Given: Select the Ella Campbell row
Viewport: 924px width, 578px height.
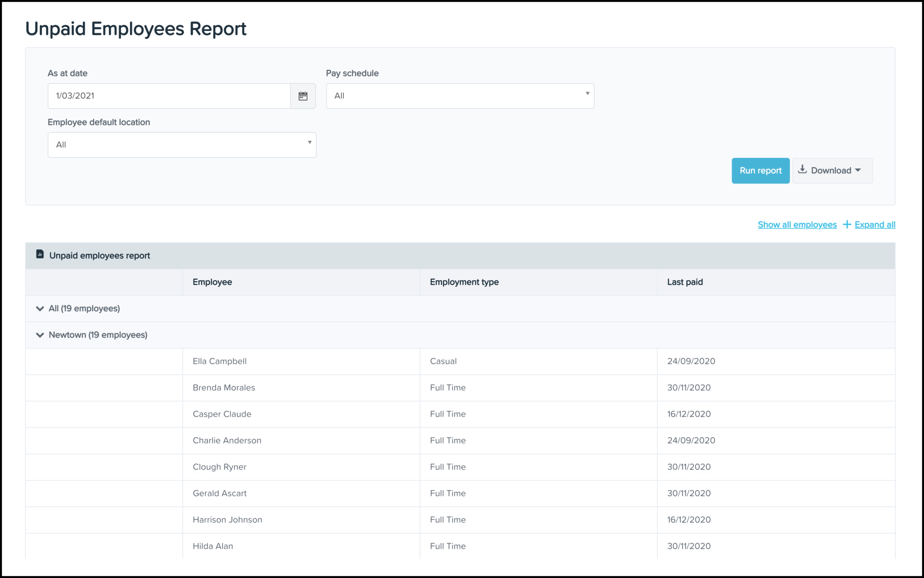Looking at the screenshot, I should tap(220, 361).
